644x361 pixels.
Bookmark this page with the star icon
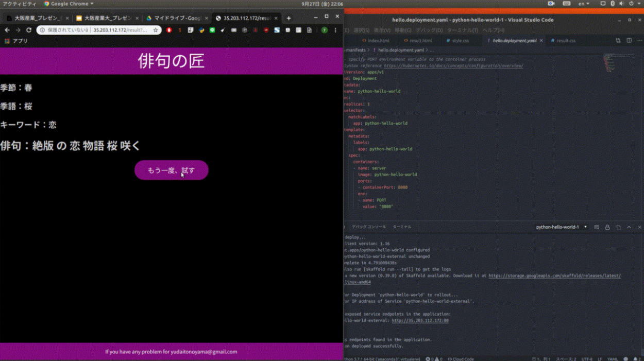[x=156, y=30]
